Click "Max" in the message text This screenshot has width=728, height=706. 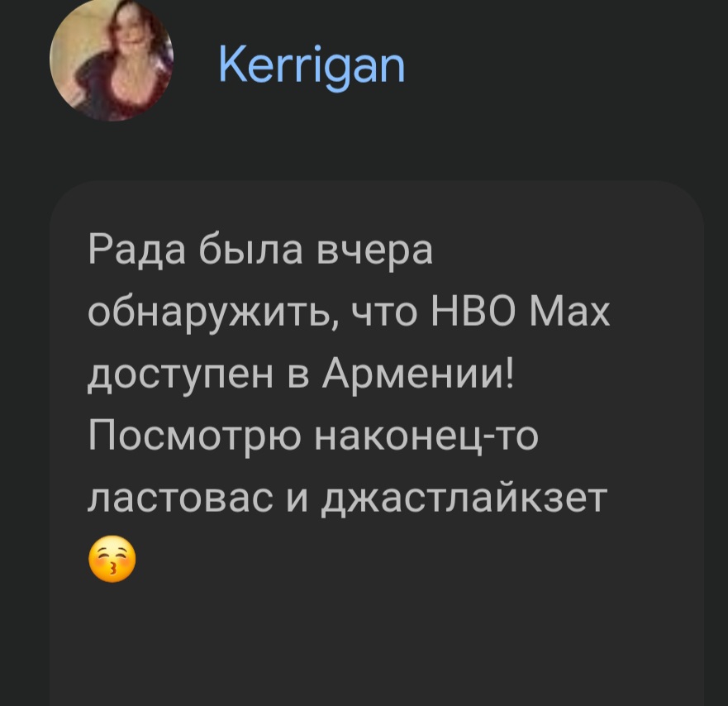coord(569,312)
